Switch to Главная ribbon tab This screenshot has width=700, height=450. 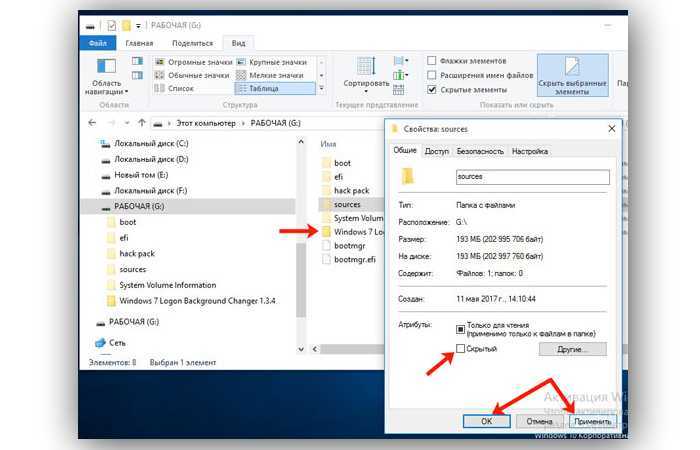[139, 43]
